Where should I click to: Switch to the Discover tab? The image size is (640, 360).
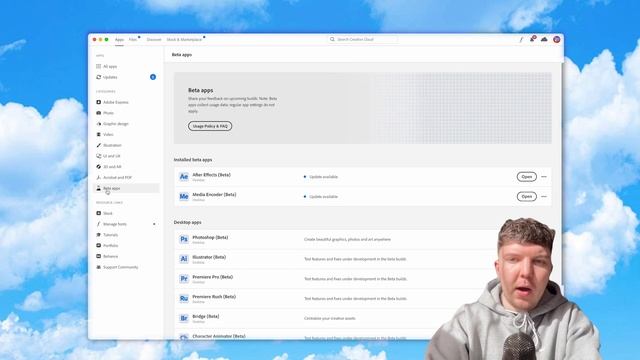point(154,40)
